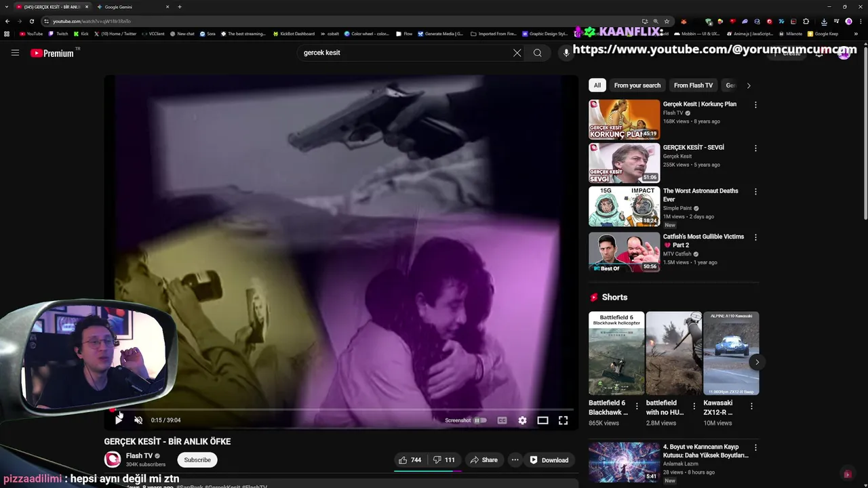
Task: Open Battlefield 6 Blackhawk short
Action: 616,353
